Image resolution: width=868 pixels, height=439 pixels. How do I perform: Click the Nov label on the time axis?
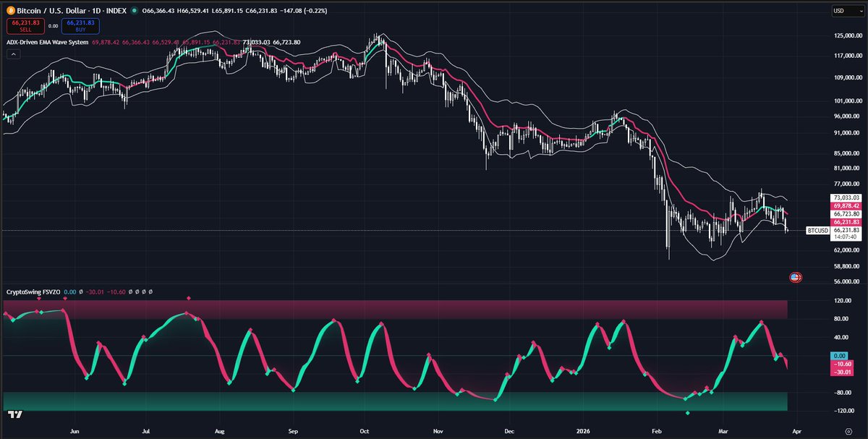pos(437,430)
